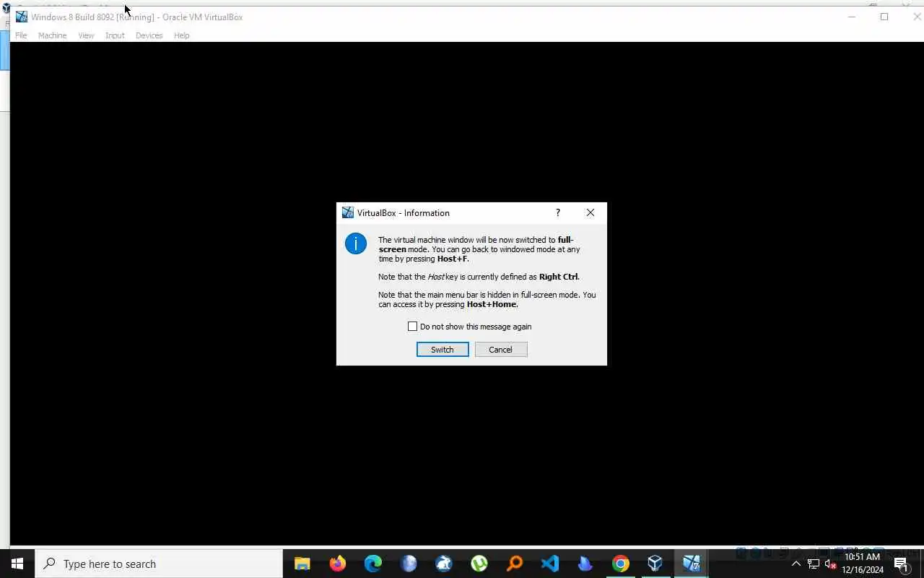Launch uTorrent from the taskbar

[x=479, y=564]
